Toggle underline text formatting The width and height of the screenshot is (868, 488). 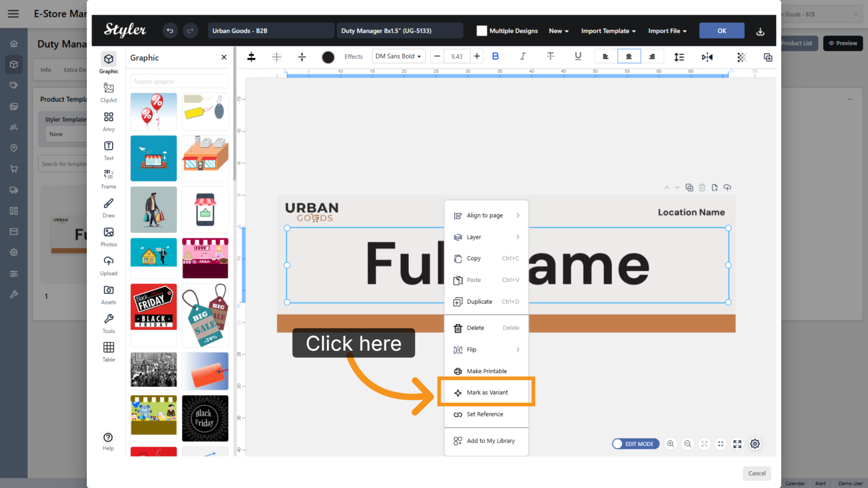click(x=578, y=56)
